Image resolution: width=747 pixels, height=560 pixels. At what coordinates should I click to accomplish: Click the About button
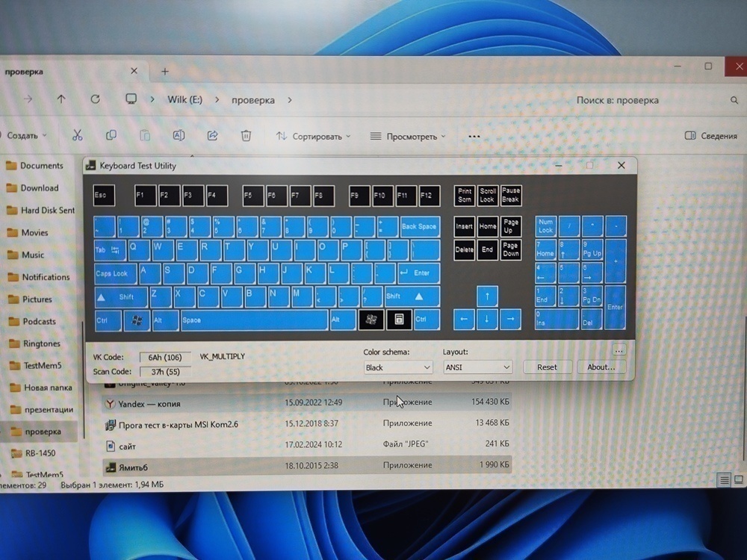point(601,367)
